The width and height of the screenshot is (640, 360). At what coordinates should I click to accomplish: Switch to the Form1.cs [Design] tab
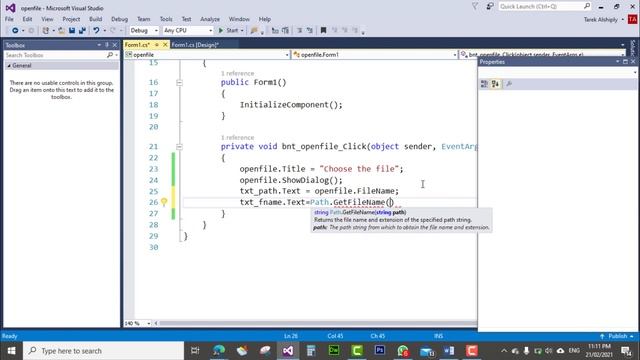tap(195, 45)
